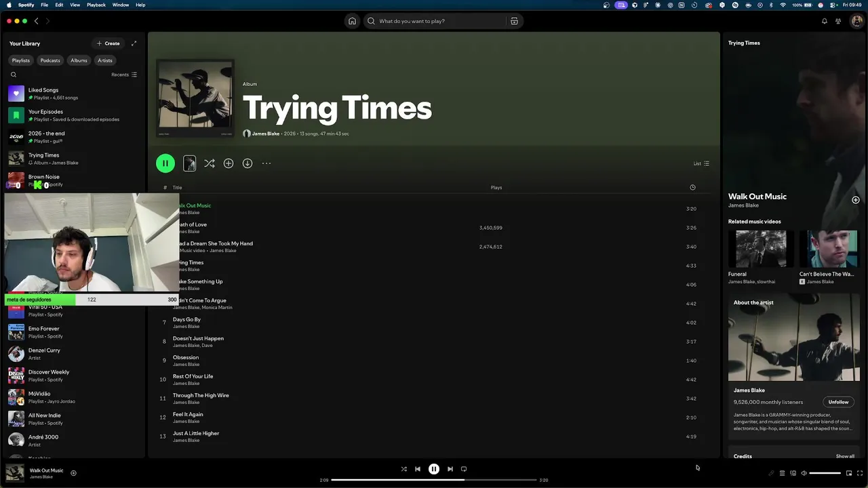The height and width of the screenshot is (488, 868).
Task: Open James Blake link under album title
Action: coord(266,134)
